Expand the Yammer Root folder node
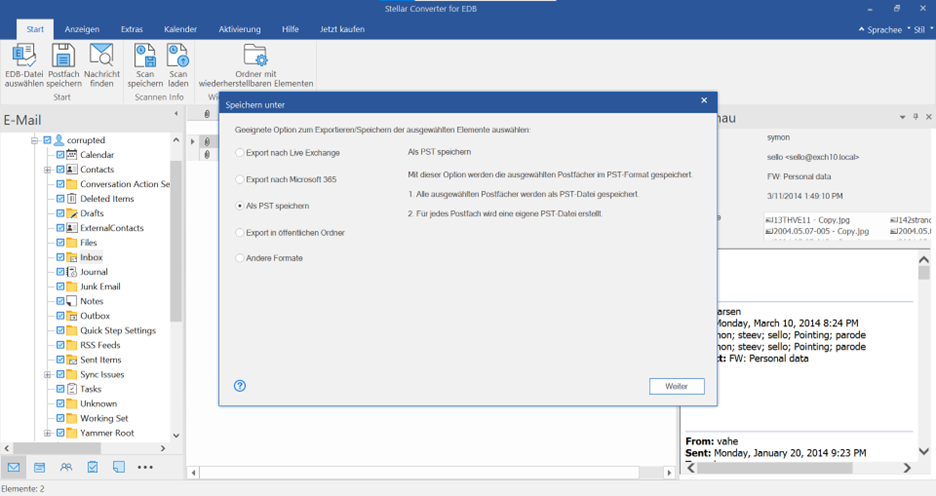Screen dimensions: 936x496 coord(48,433)
